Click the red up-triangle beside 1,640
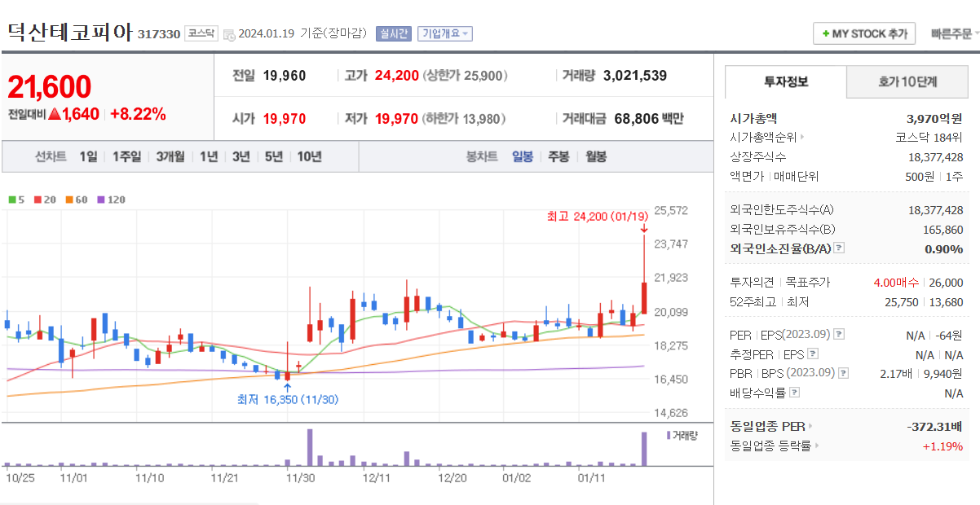 coord(55,114)
